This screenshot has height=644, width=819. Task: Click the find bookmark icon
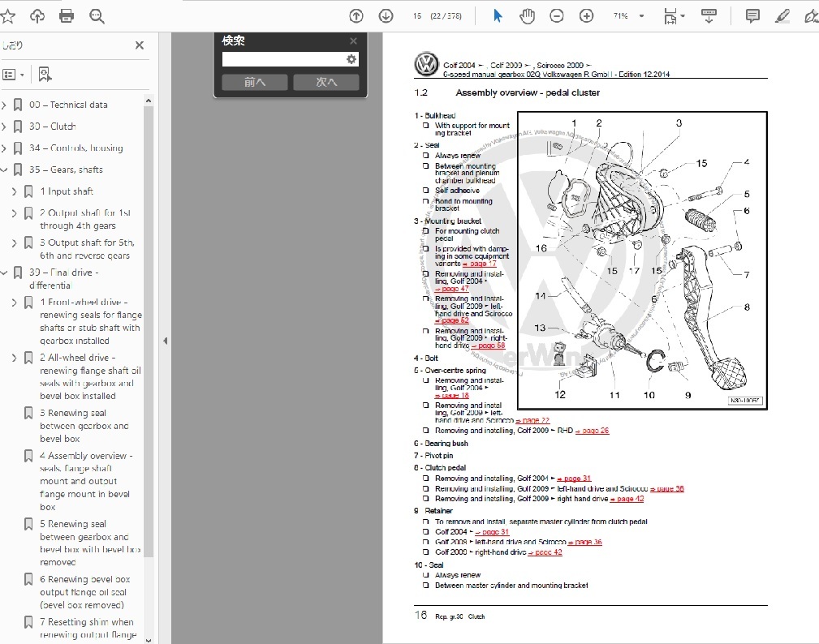click(x=45, y=75)
